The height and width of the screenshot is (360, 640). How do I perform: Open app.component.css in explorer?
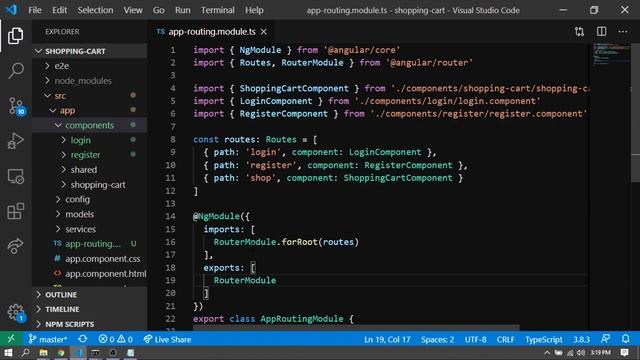[90, 258]
